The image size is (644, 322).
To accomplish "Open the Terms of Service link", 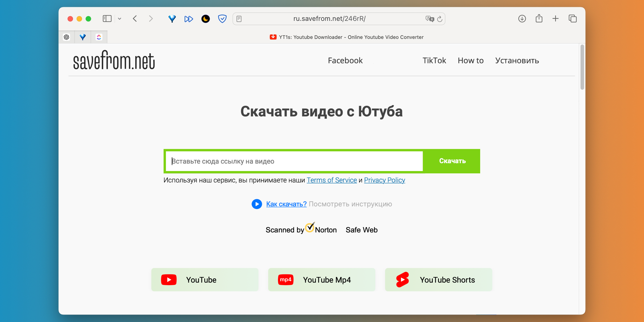I will click(x=332, y=180).
